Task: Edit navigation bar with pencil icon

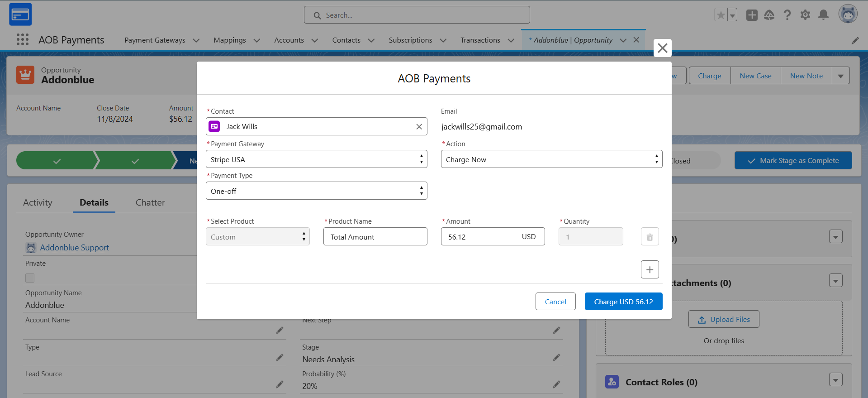Action: point(855,40)
